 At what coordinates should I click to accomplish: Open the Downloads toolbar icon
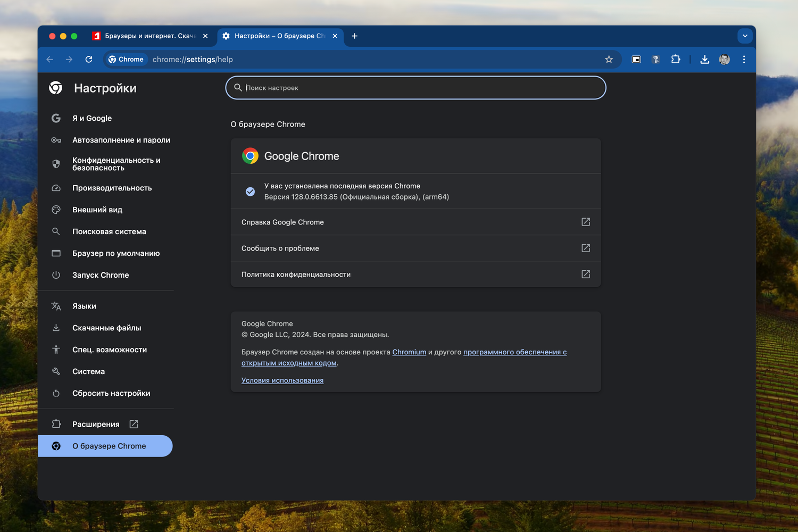(705, 60)
